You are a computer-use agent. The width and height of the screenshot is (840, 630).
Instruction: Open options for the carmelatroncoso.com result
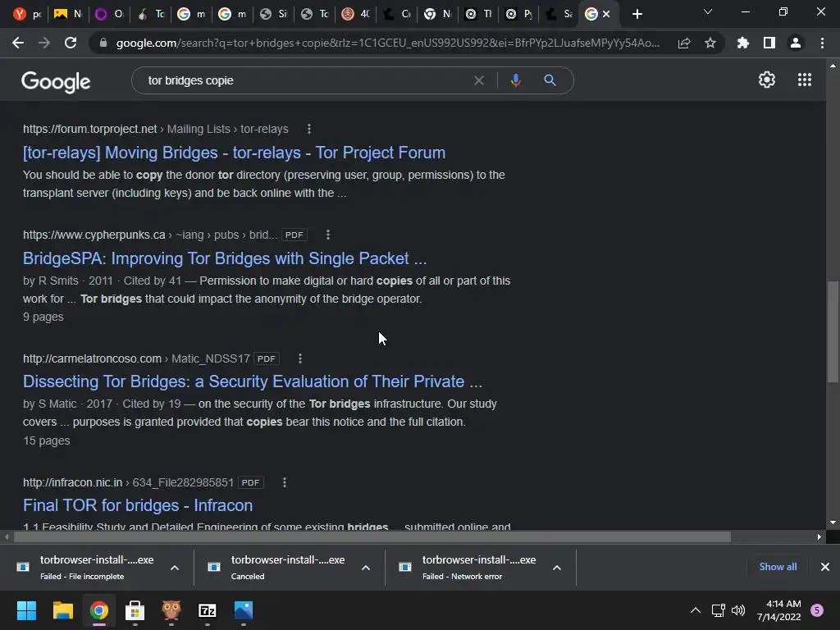(x=300, y=358)
